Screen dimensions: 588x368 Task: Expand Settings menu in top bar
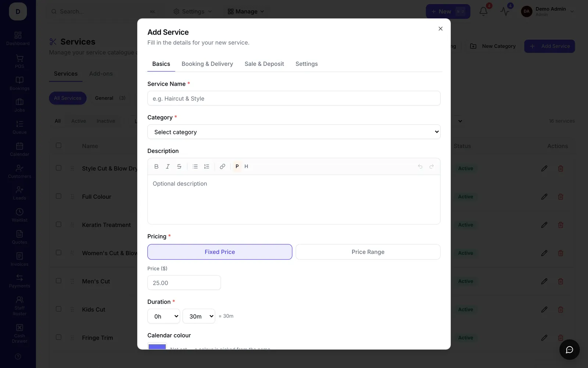193,11
